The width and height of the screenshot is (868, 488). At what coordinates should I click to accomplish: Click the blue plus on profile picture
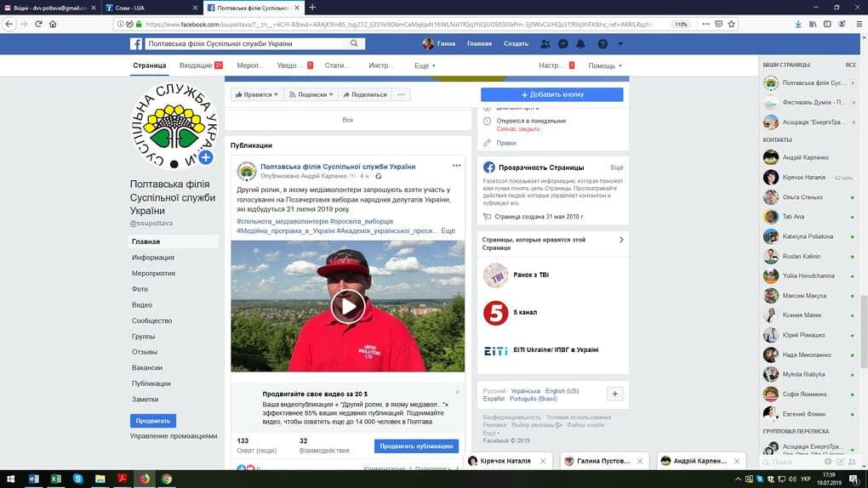coord(205,157)
